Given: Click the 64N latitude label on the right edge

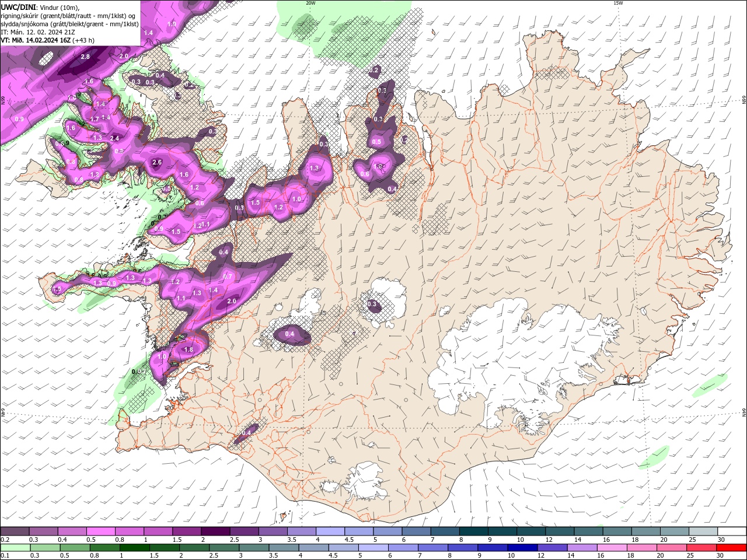Looking at the screenshot, I should click(743, 412).
